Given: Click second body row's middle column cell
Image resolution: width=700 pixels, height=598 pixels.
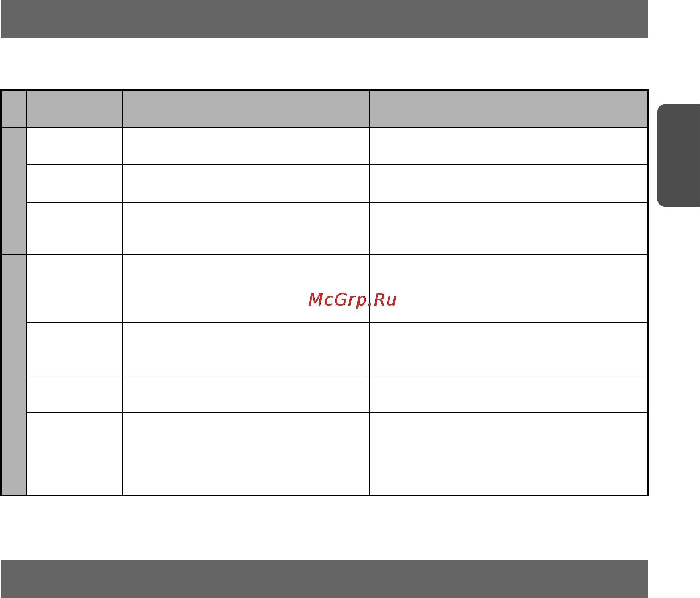Looking at the screenshot, I should pyautogui.click(x=246, y=184).
